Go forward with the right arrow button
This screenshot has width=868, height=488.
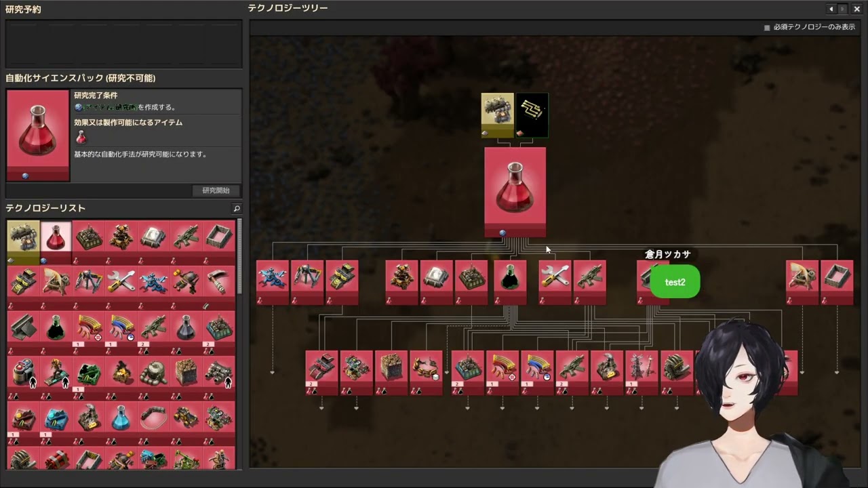coord(843,9)
